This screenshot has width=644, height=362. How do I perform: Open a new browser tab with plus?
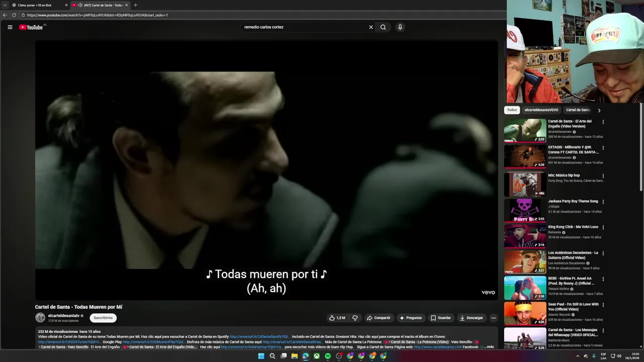point(135,5)
